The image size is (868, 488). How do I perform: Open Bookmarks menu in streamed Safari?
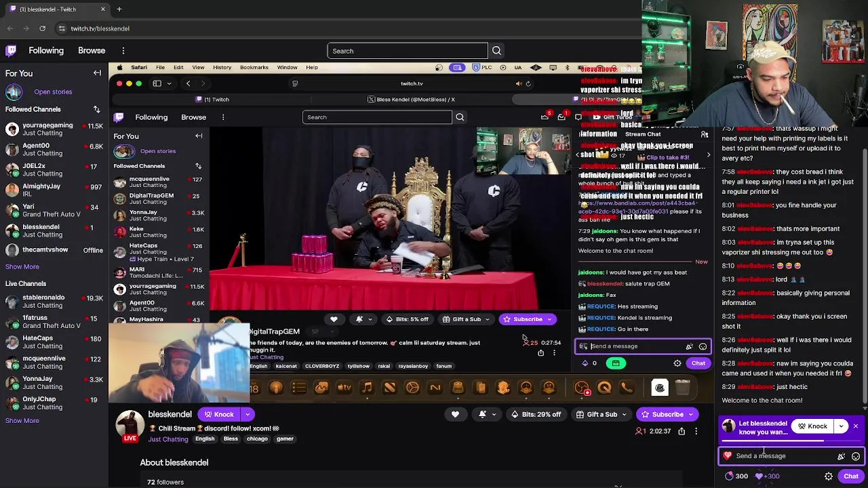pyautogui.click(x=254, y=67)
